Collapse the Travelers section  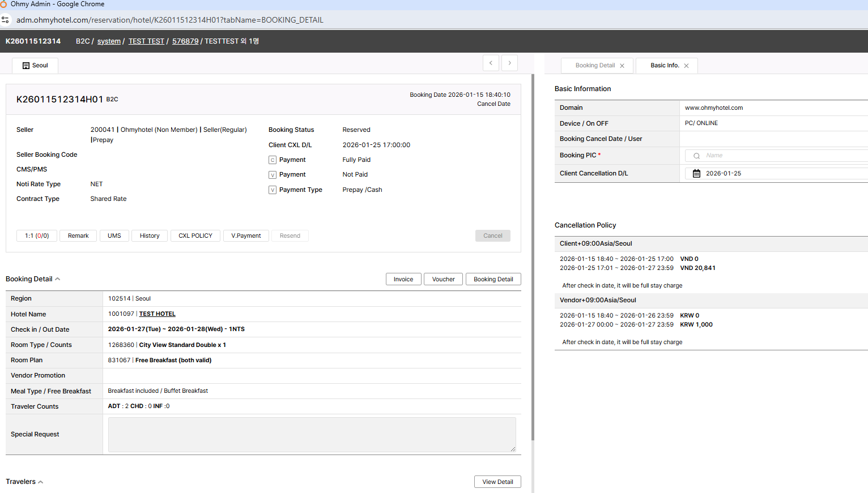pyautogui.click(x=41, y=482)
